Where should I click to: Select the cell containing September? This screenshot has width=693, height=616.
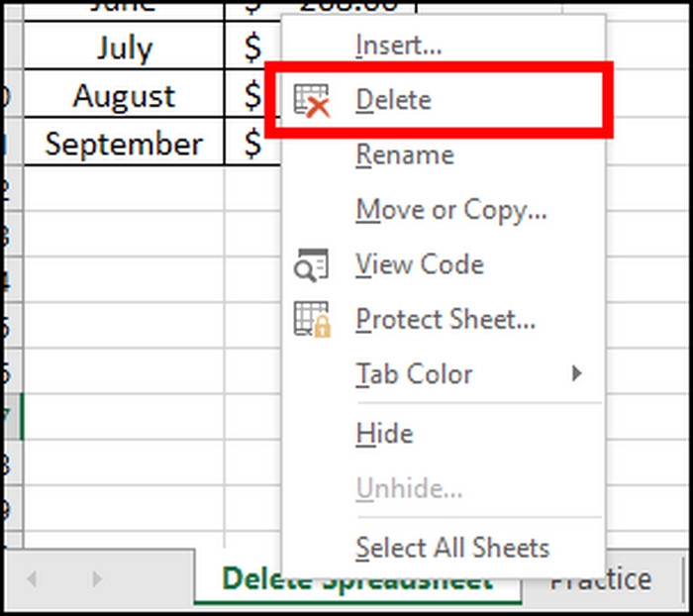(x=124, y=145)
